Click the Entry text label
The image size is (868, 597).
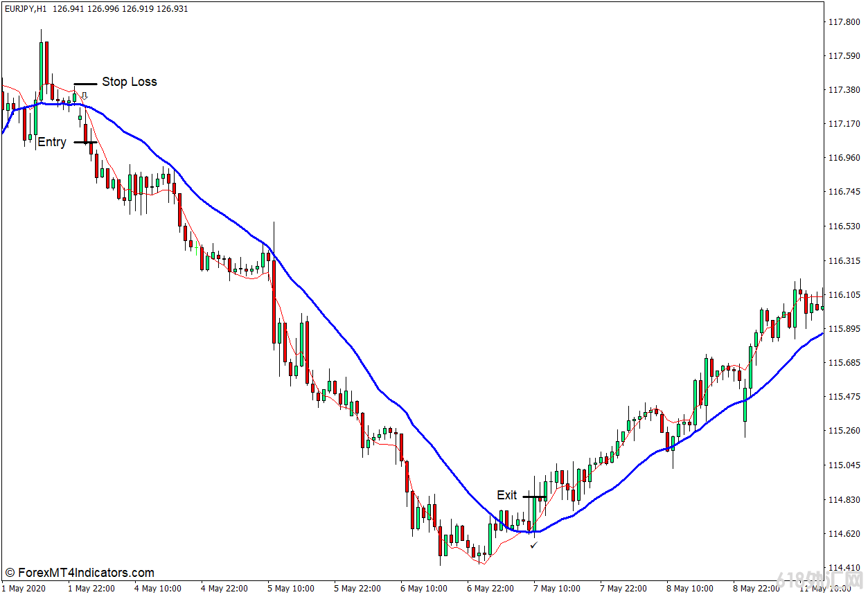[x=52, y=142]
